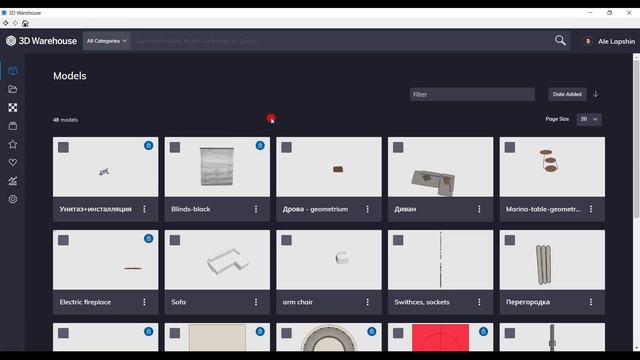
Task: Open options menu for Sofa
Action: 256,302
